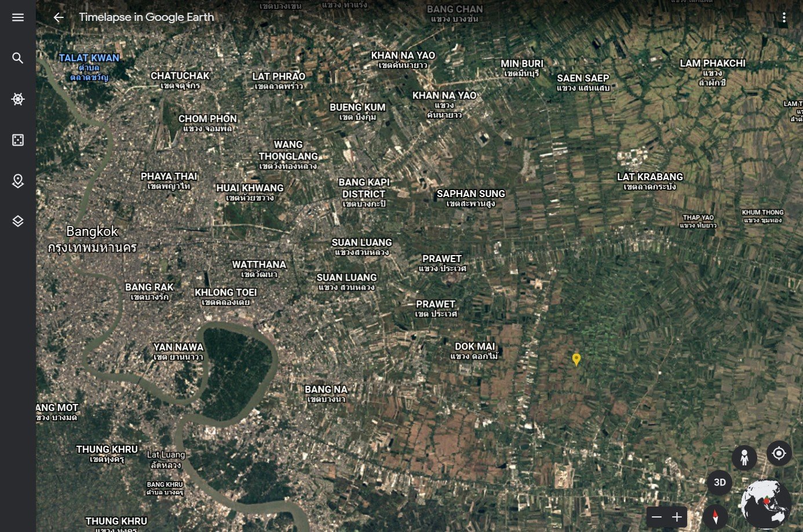Reset orientation with the compass
803x532 pixels.
click(716, 516)
